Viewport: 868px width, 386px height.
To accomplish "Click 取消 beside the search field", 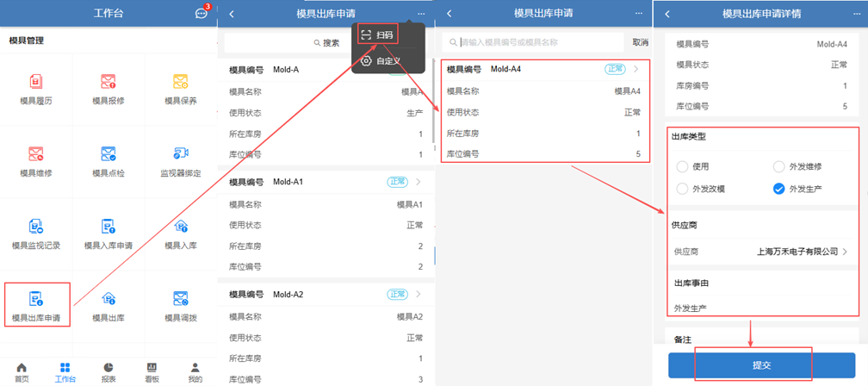I will click(640, 42).
